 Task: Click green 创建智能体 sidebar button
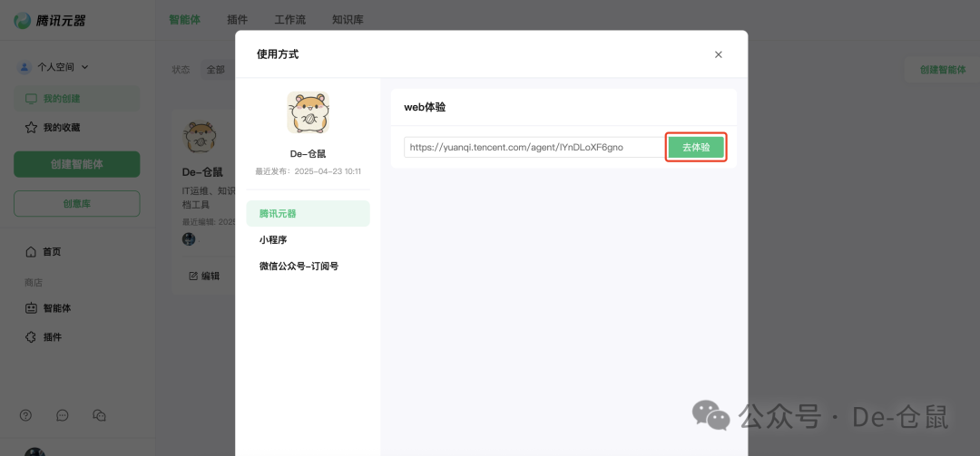tap(77, 164)
